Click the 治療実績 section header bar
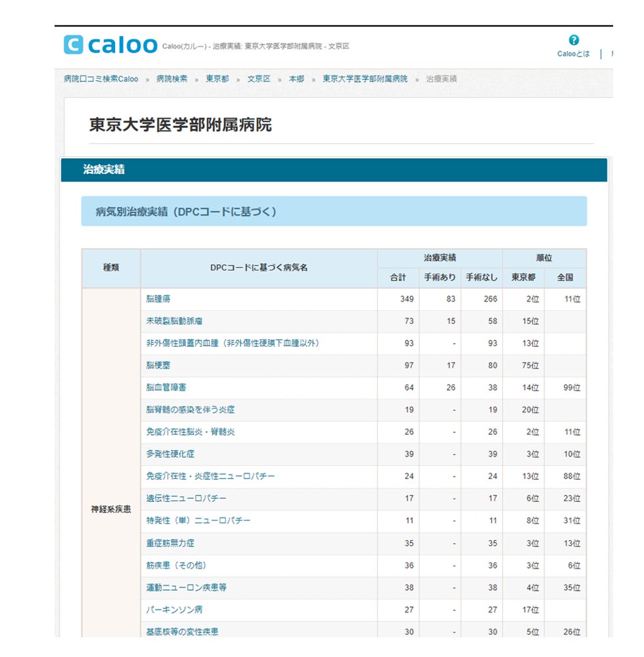The image size is (644, 657). tap(334, 170)
